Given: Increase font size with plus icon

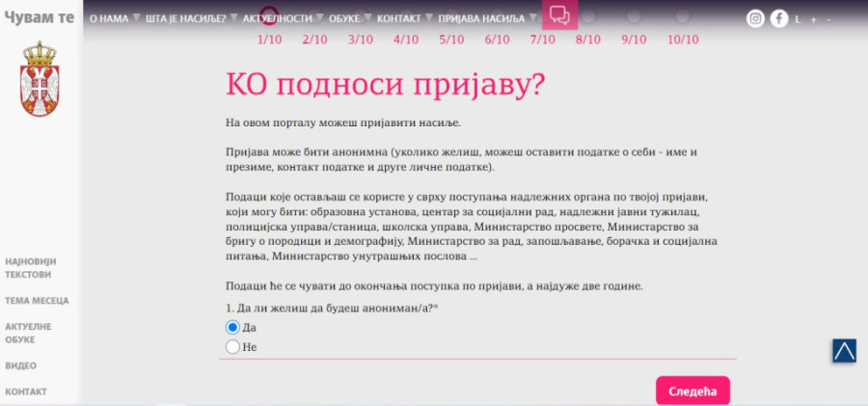Looking at the screenshot, I should 813,19.
